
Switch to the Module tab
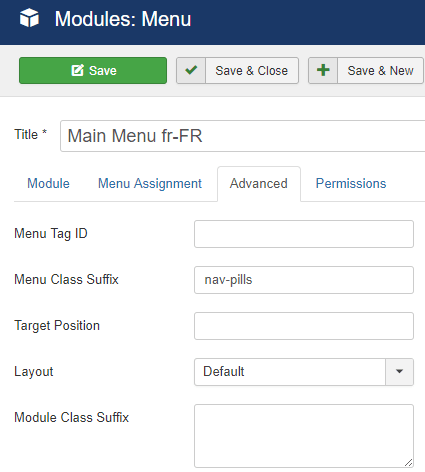48,184
